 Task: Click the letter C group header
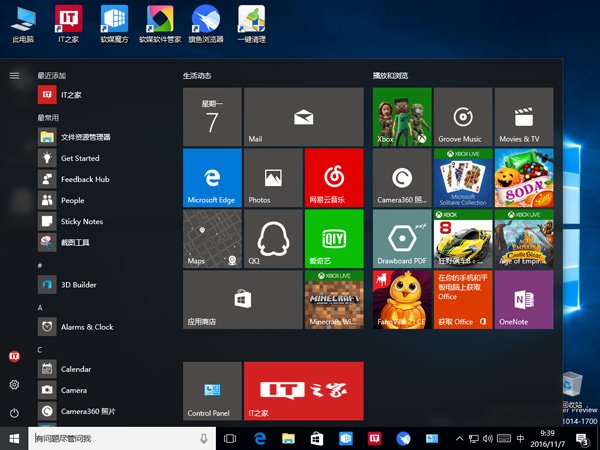[x=40, y=350]
